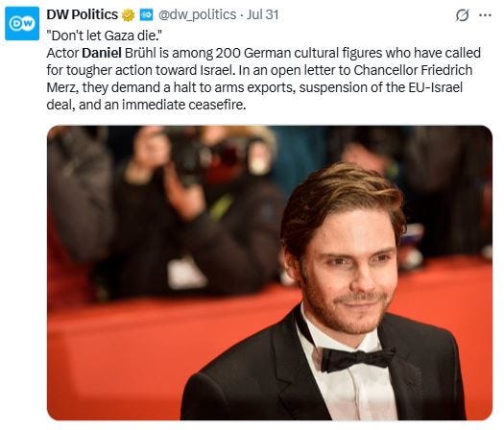Image resolution: width=504 pixels, height=430 pixels.
Task: Open the three-dot More options menu
Action: coord(486,15)
